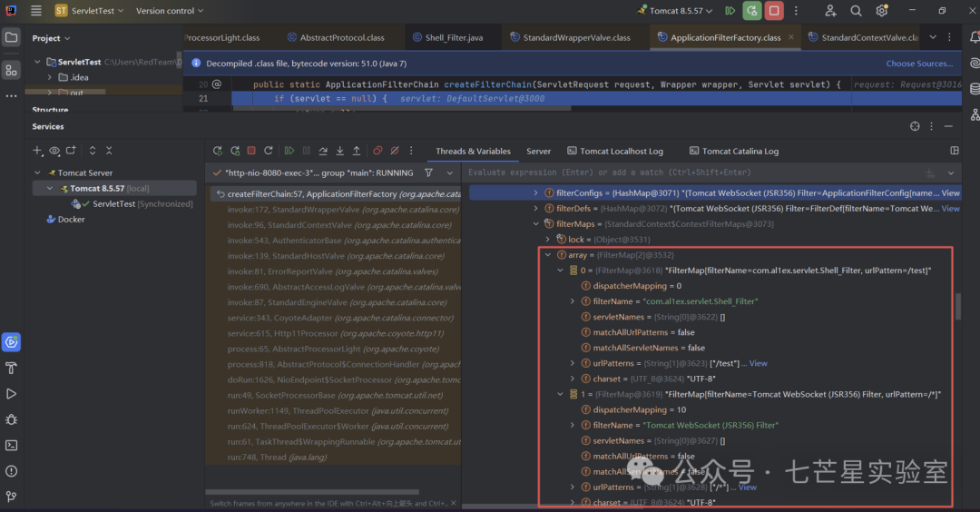Open the Services tool window icon
The image size is (980, 512).
[11, 342]
